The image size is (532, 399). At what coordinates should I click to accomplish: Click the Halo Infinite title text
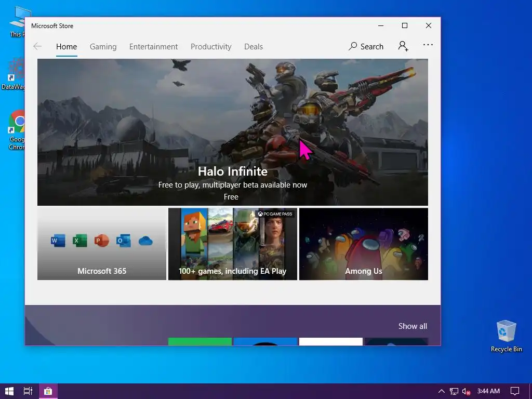coord(232,171)
